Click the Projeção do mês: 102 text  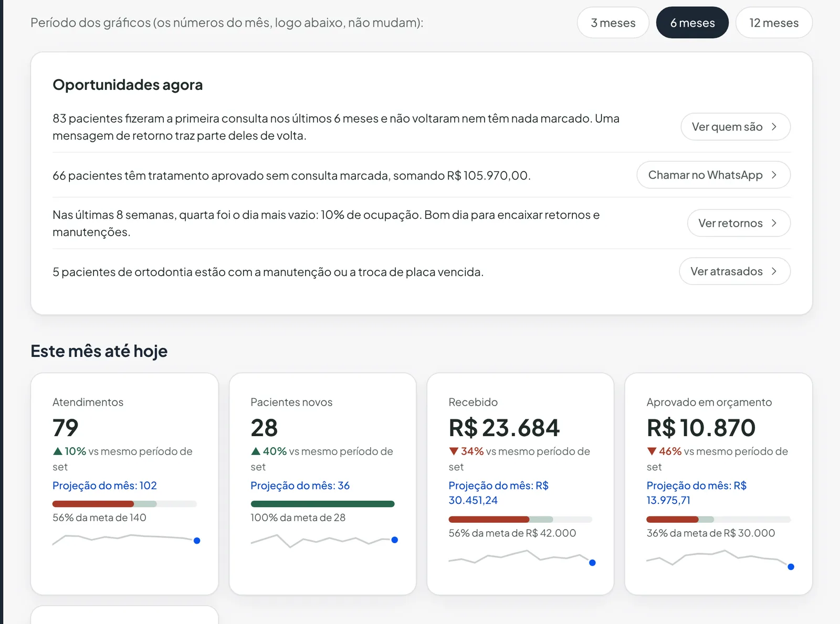[104, 485]
